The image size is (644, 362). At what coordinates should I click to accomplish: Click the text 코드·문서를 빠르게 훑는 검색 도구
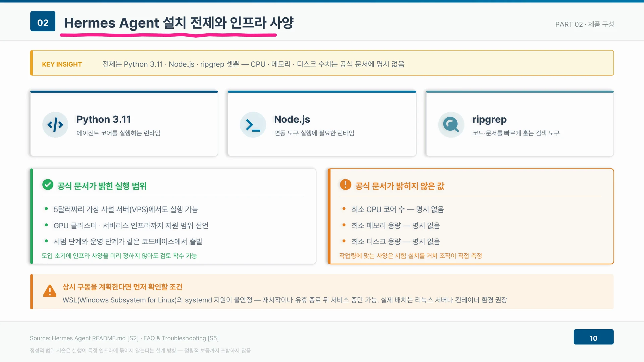pyautogui.click(x=516, y=133)
